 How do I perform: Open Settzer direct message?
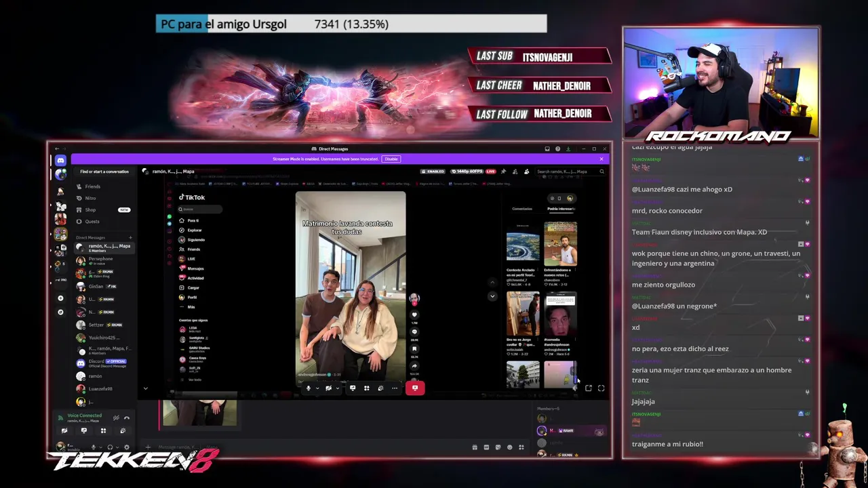[x=104, y=325]
